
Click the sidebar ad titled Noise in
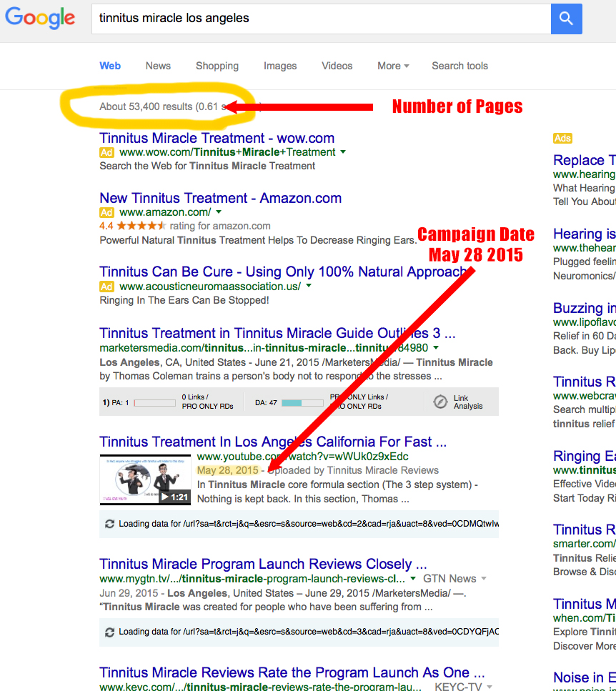[585, 677]
